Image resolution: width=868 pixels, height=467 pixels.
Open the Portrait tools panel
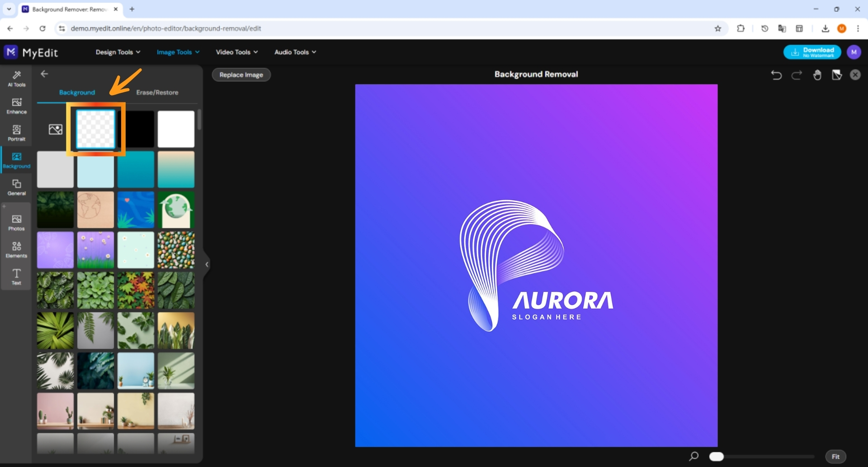coord(16,133)
